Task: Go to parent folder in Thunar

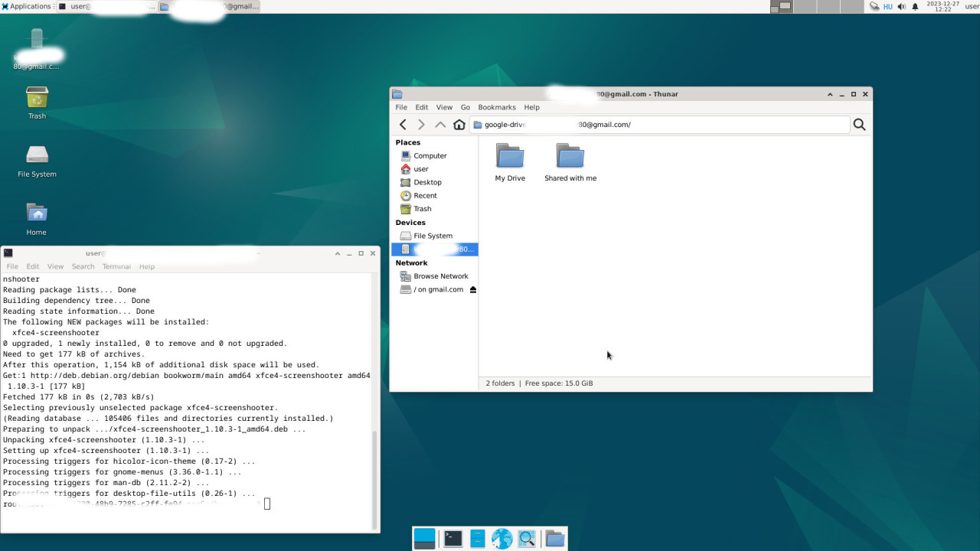Action: (x=440, y=125)
